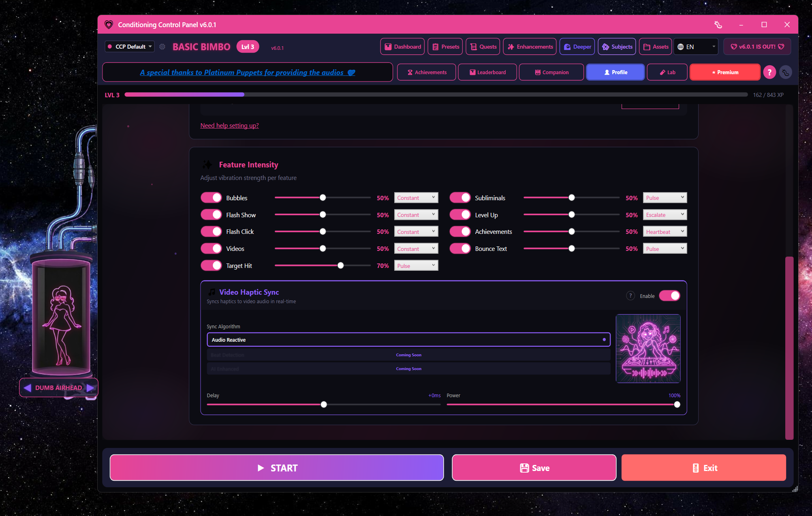Open the CCP Default preset dropdown

[130, 47]
